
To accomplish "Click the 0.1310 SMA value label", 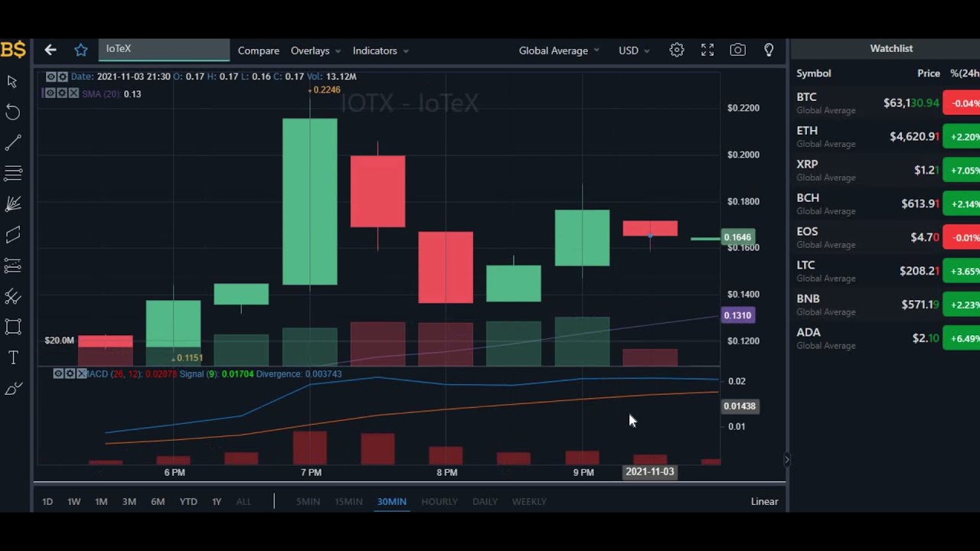I will [x=738, y=315].
